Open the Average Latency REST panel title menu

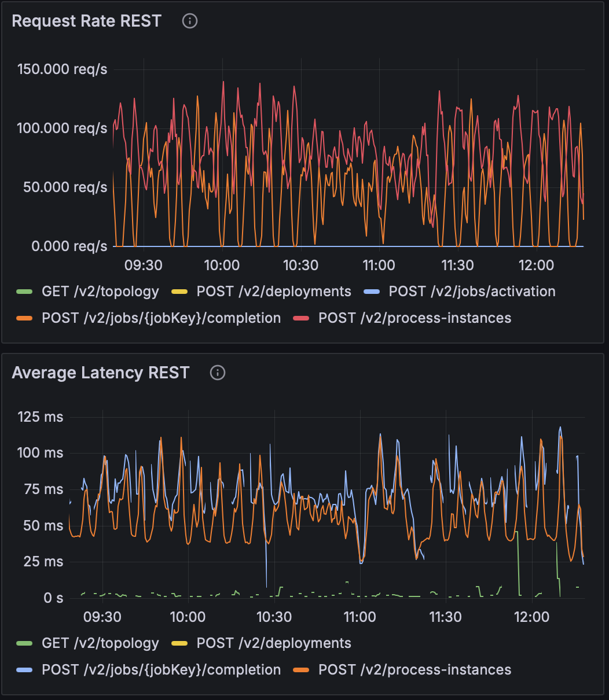pyautogui.click(x=100, y=373)
